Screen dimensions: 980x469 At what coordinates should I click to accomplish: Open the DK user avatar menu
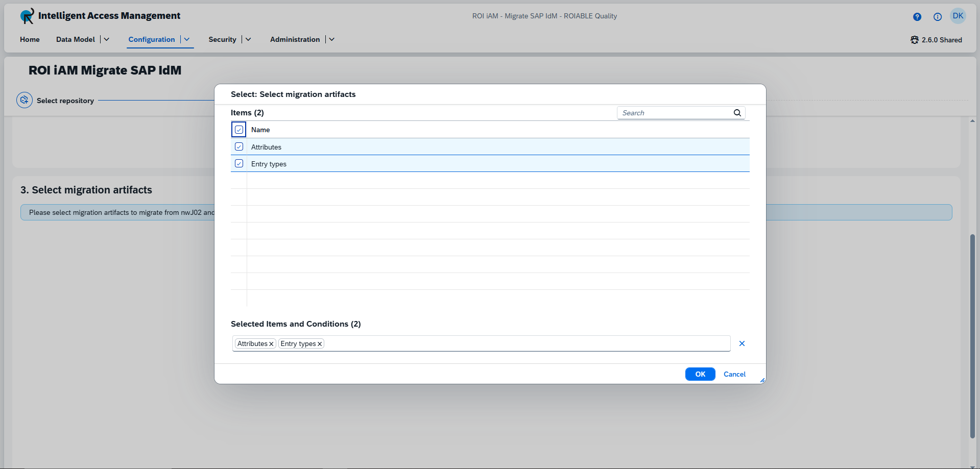(x=959, y=15)
